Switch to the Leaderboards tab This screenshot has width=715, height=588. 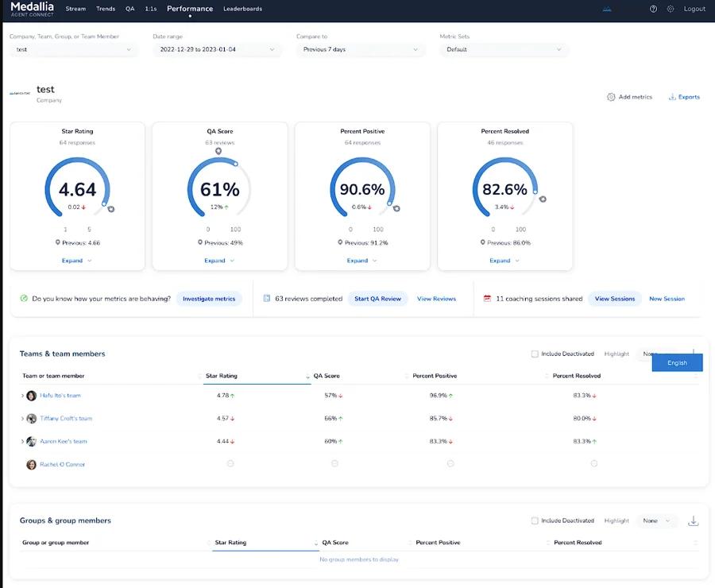[242, 9]
